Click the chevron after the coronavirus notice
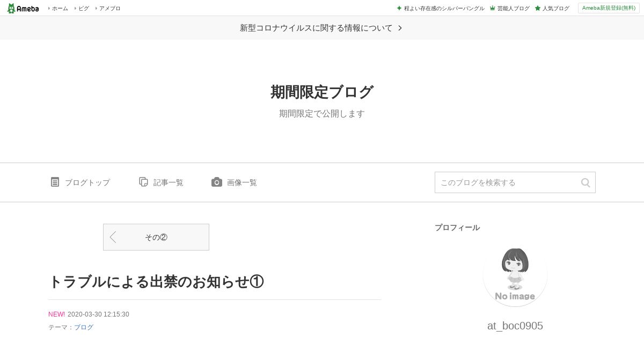 pos(400,28)
